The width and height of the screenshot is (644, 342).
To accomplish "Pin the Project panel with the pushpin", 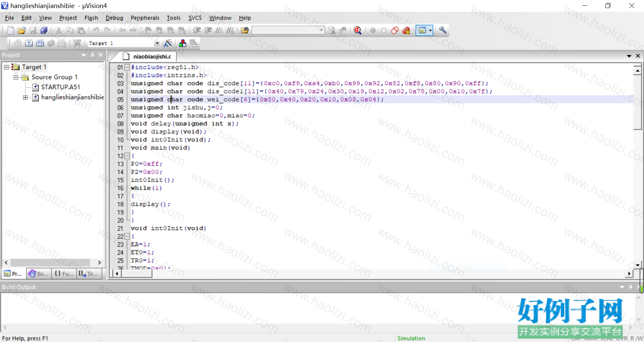I will pyautogui.click(x=92, y=55).
